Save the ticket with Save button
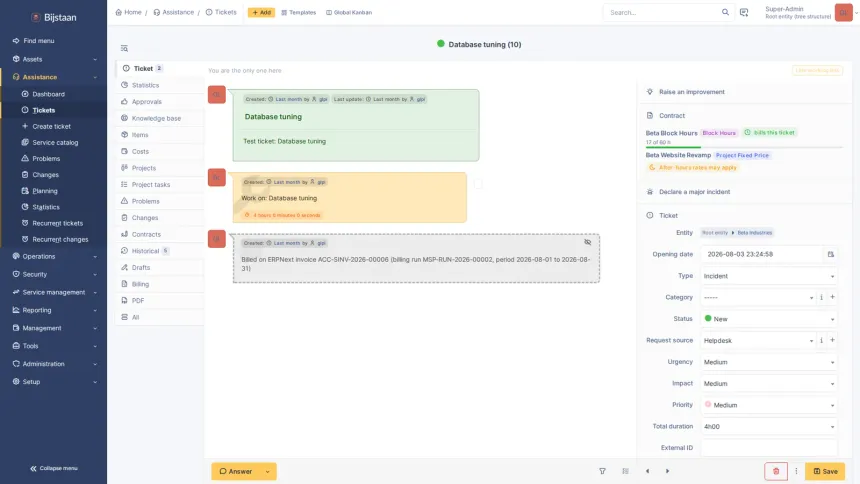860x484 pixels. coord(825,471)
